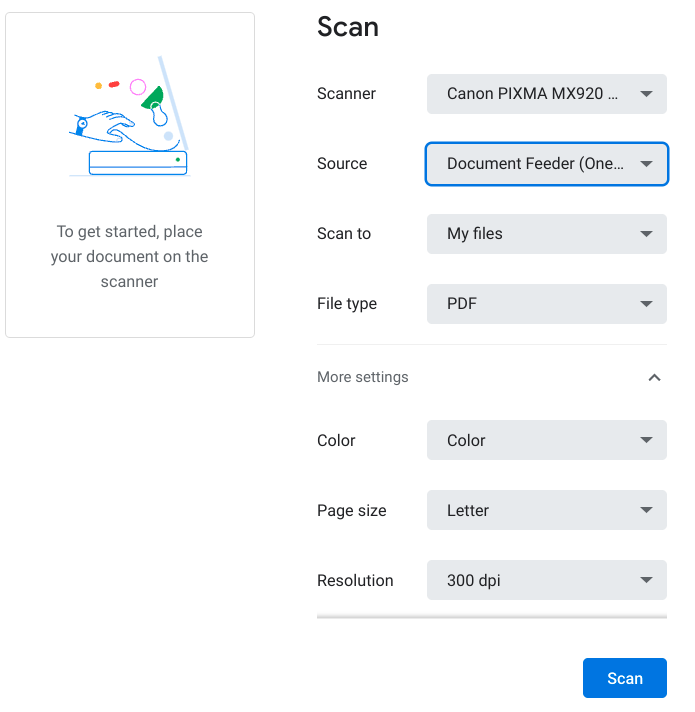Click the Color field label
Image resolution: width=695 pixels, height=712 pixels.
click(336, 441)
